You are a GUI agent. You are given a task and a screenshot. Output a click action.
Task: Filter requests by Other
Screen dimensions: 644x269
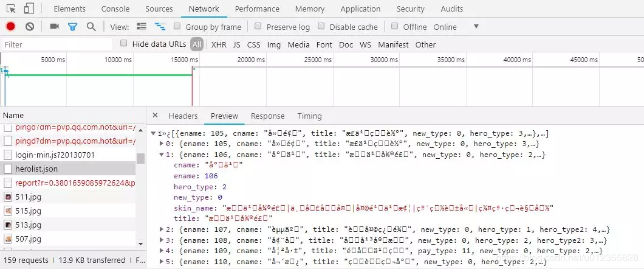(x=425, y=45)
